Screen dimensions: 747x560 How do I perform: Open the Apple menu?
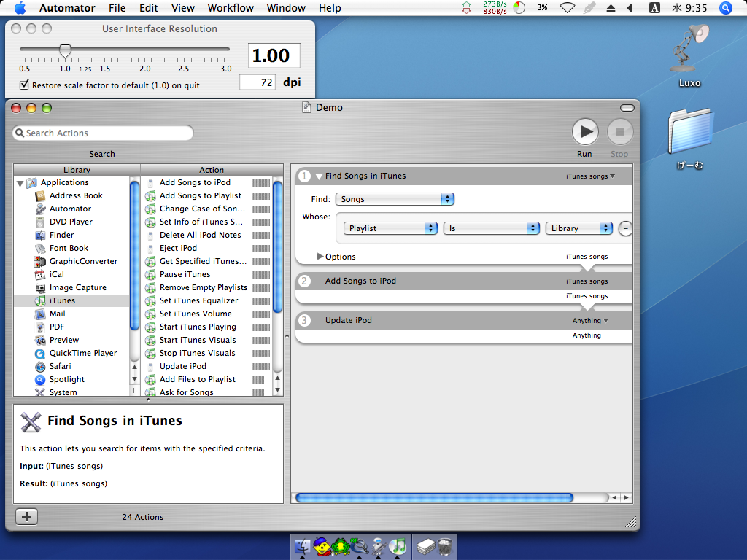pyautogui.click(x=20, y=7)
